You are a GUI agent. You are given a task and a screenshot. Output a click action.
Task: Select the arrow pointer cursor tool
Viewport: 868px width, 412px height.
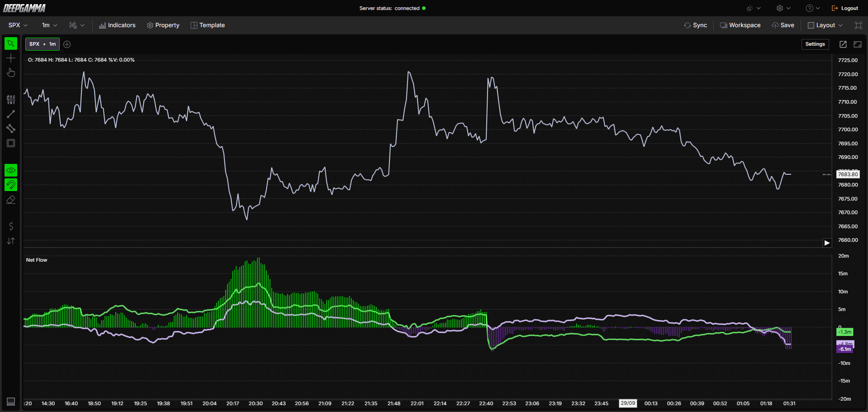point(11,43)
